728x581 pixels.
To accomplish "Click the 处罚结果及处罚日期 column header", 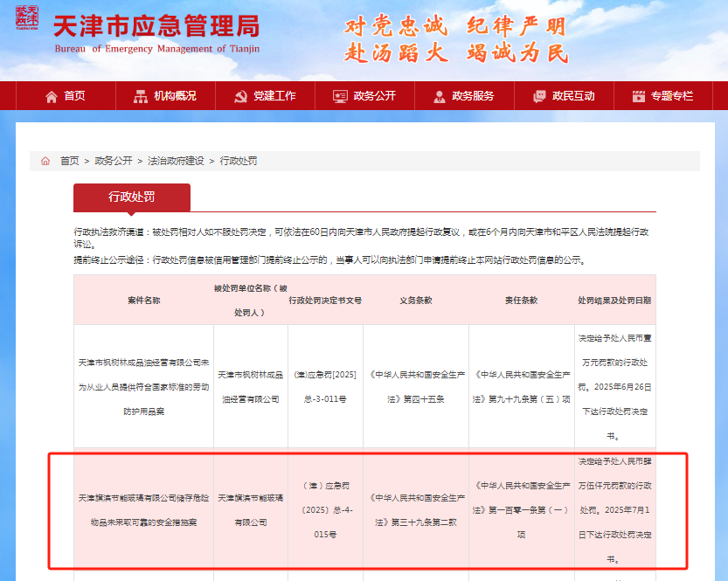I will pyautogui.click(x=614, y=301).
